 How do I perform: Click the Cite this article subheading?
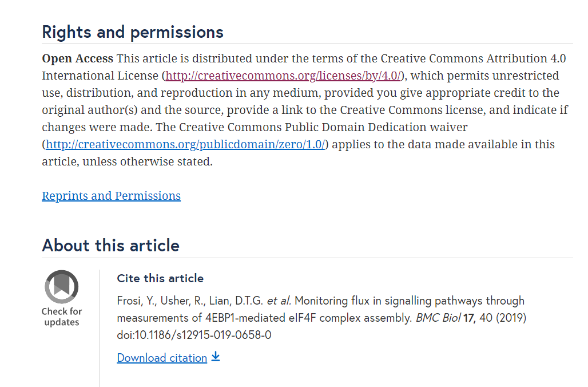(160, 278)
